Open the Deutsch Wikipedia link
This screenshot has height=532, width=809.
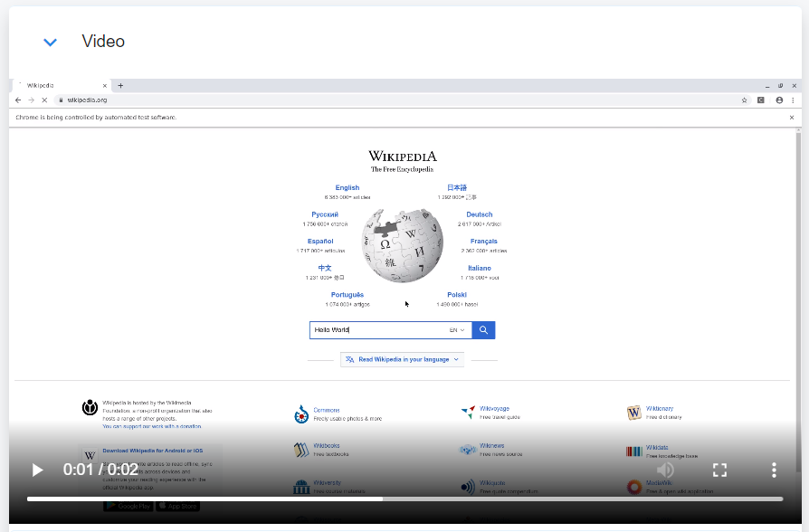coord(480,214)
